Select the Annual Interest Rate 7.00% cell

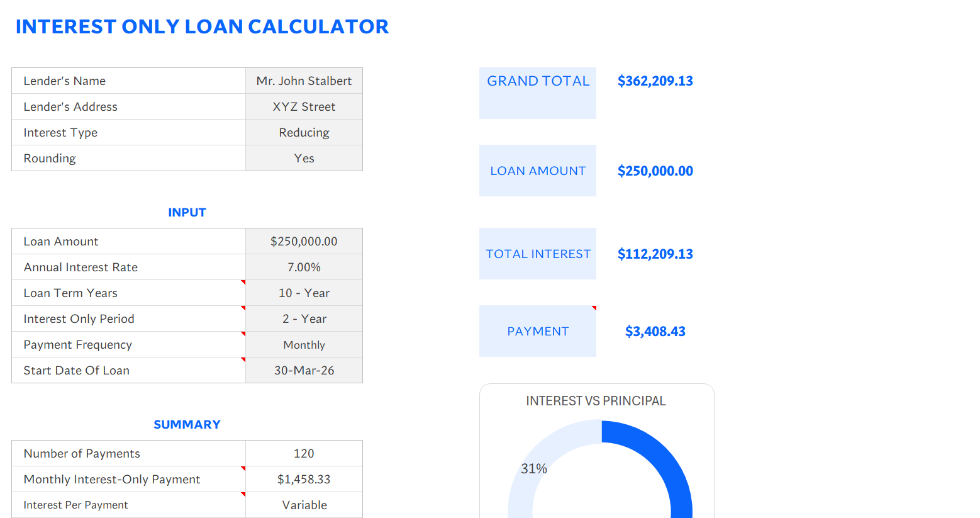[304, 267]
